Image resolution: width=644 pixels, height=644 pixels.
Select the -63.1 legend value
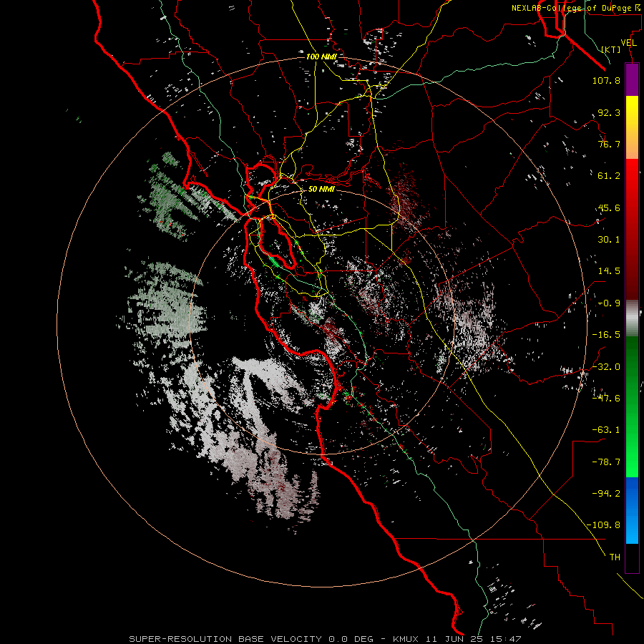[606, 429]
